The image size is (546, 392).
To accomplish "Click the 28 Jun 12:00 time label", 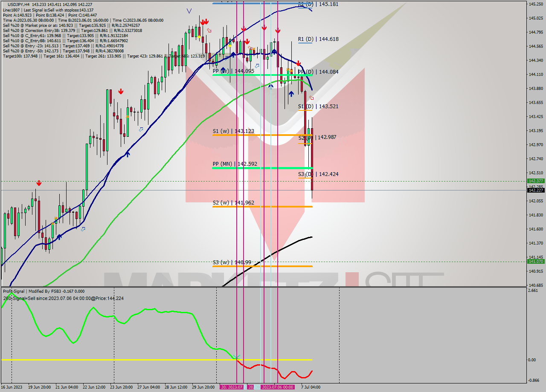I will pyautogui.click(x=176, y=387).
